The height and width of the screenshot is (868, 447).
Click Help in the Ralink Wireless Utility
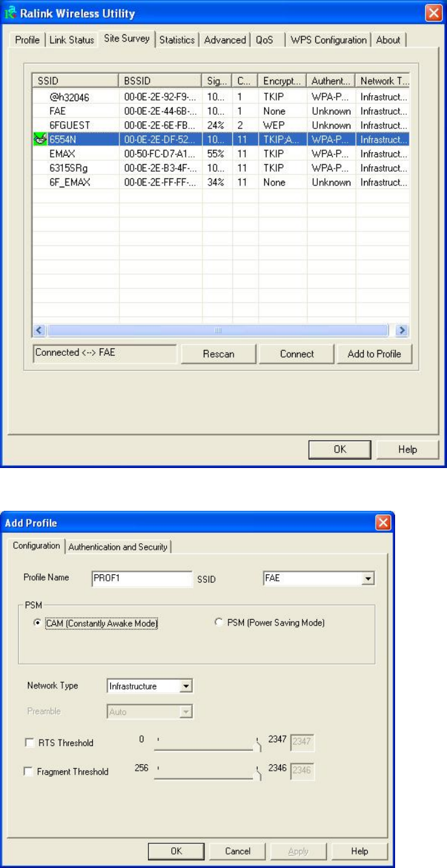(407, 449)
